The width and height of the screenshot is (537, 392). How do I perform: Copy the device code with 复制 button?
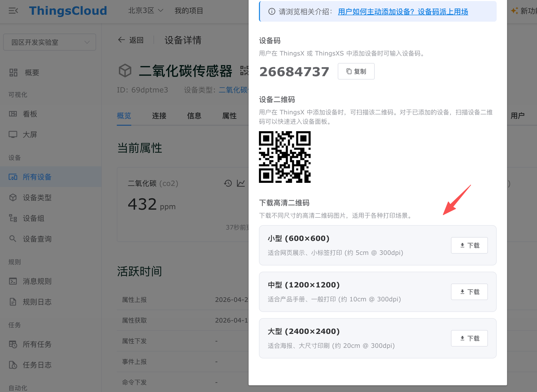tap(356, 71)
